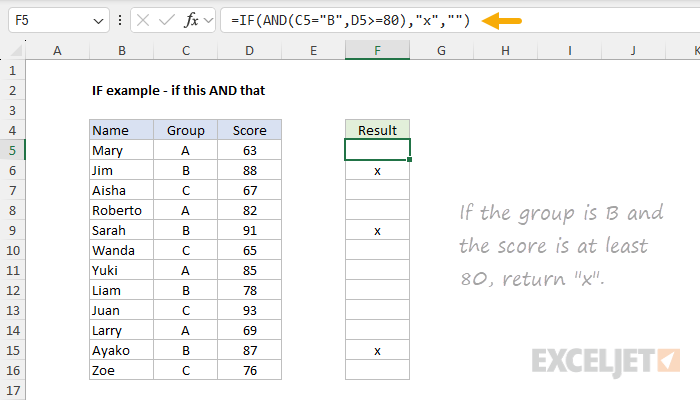This screenshot has height=400, width=700.
Task: Select row 4 header
Action: pyautogui.click(x=12, y=130)
